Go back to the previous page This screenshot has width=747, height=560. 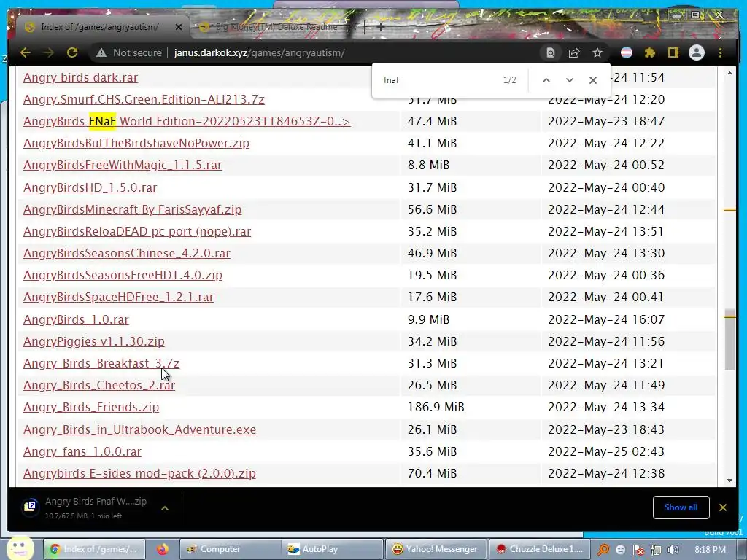pyautogui.click(x=26, y=52)
